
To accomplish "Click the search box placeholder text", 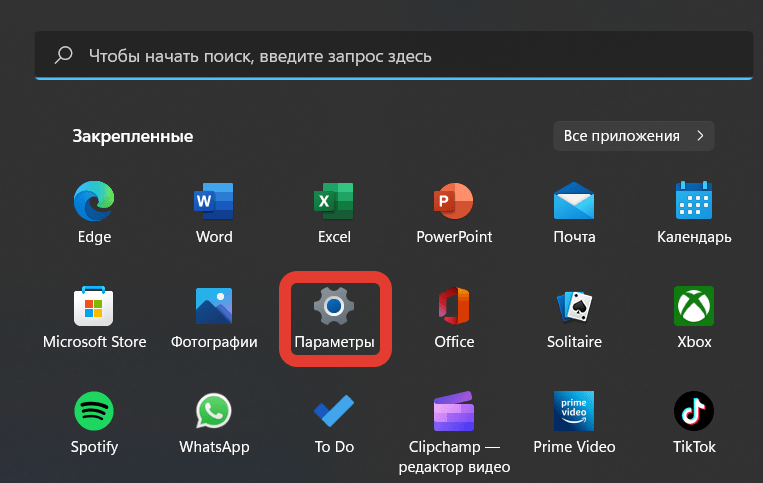I will (x=260, y=56).
